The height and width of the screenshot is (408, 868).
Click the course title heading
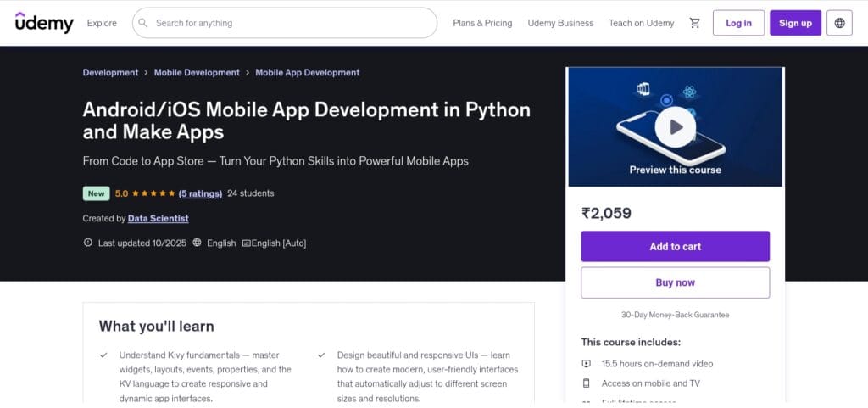pos(307,120)
